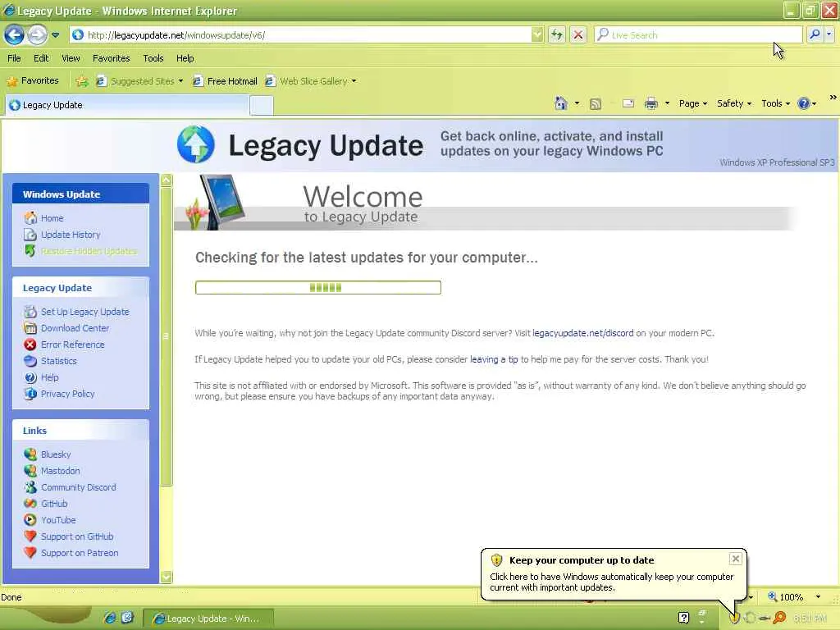Click the Read Mail icon

(628, 103)
